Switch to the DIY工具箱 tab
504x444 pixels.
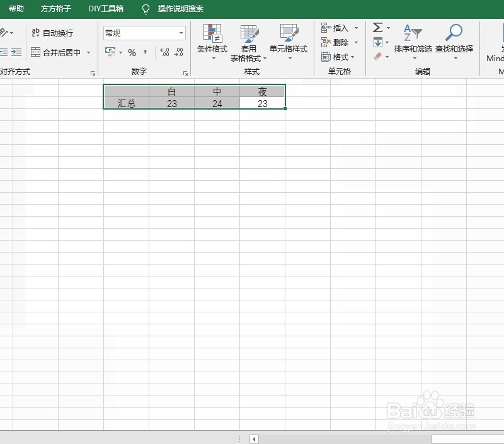point(106,9)
